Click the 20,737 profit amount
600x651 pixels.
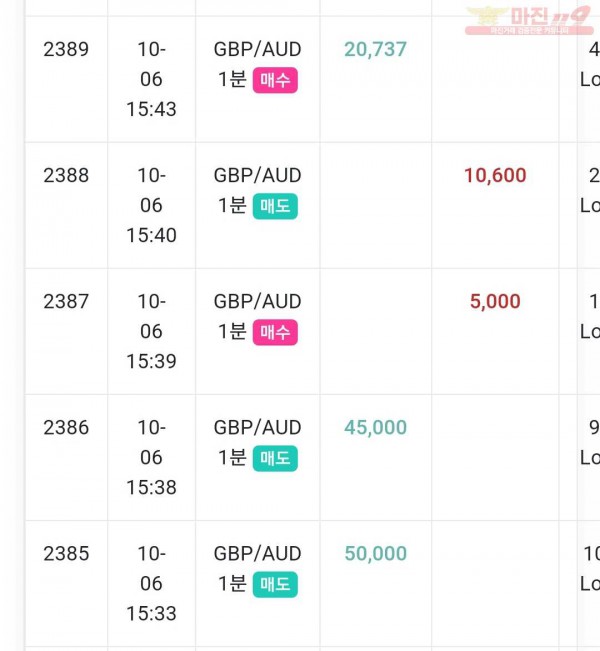[x=375, y=49]
